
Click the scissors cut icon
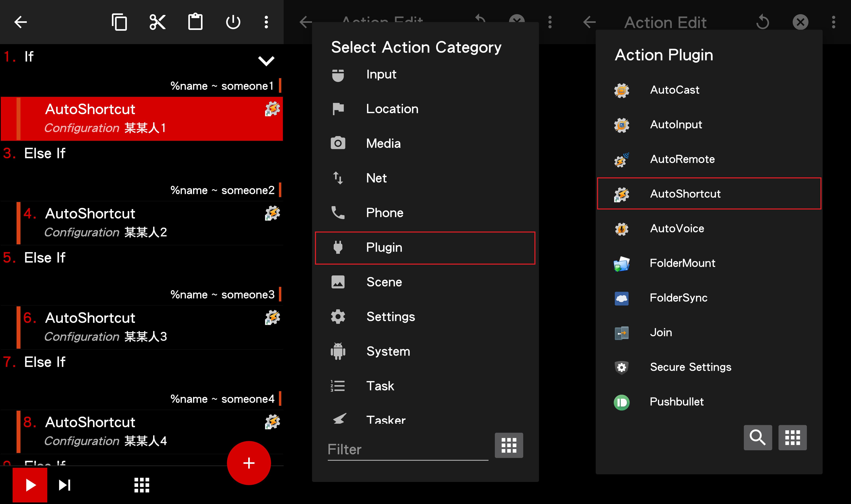(157, 22)
